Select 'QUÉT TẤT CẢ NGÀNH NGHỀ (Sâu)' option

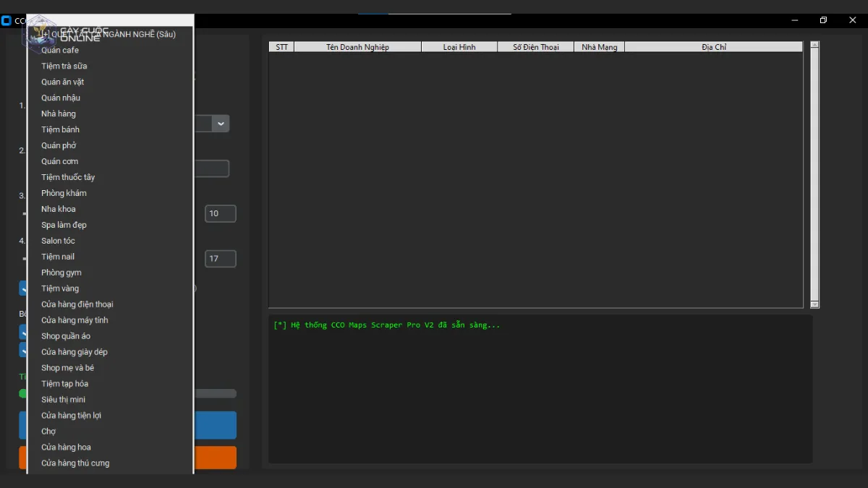point(110,34)
